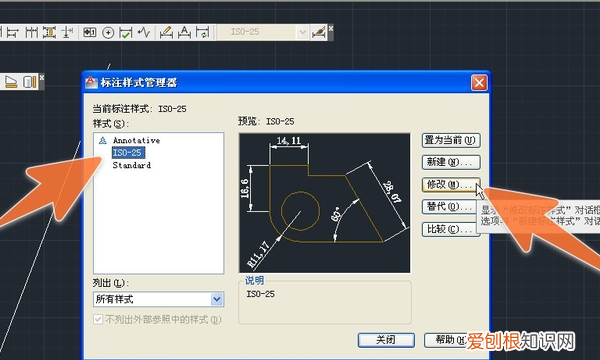Select the ISO-25 style in list
600x360 pixels.
(128, 153)
